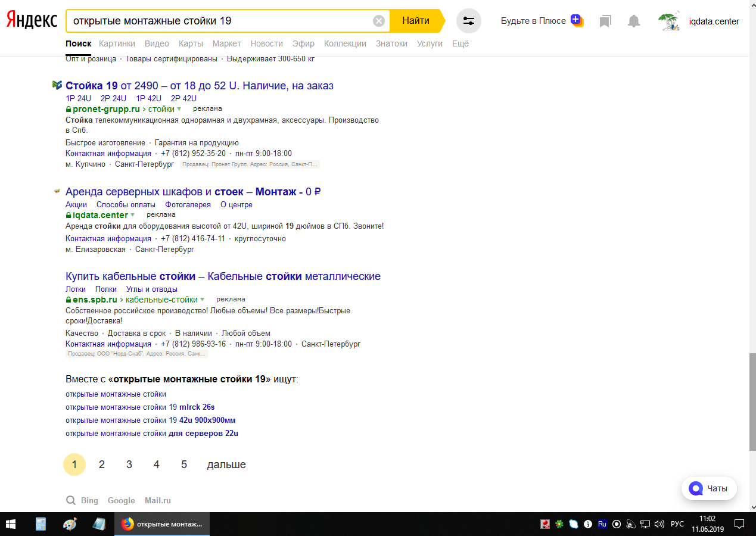
Task: Click pronet-grupp favicon beside Стойка 19 result
Action: 57,85
